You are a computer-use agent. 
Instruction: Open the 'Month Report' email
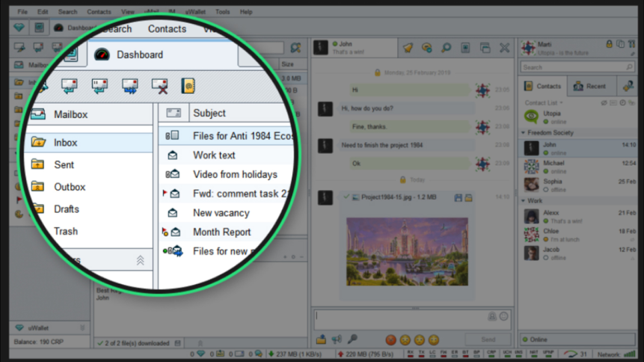(221, 232)
